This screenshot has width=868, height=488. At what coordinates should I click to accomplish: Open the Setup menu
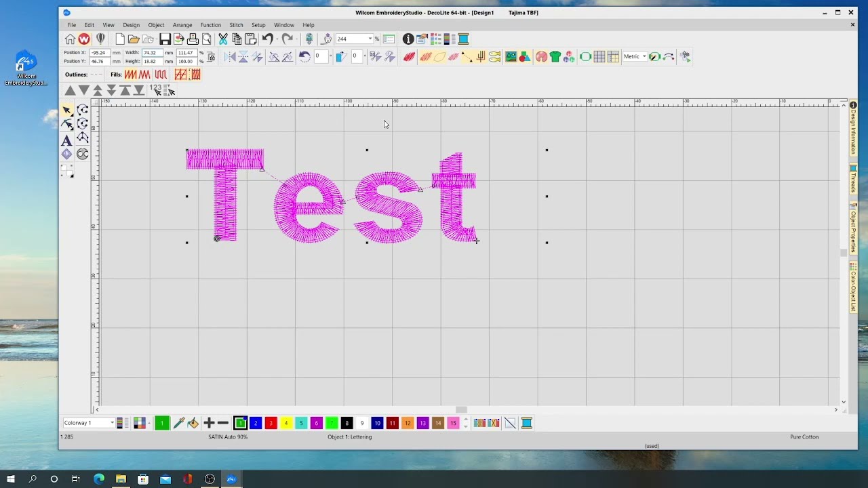click(x=258, y=25)
